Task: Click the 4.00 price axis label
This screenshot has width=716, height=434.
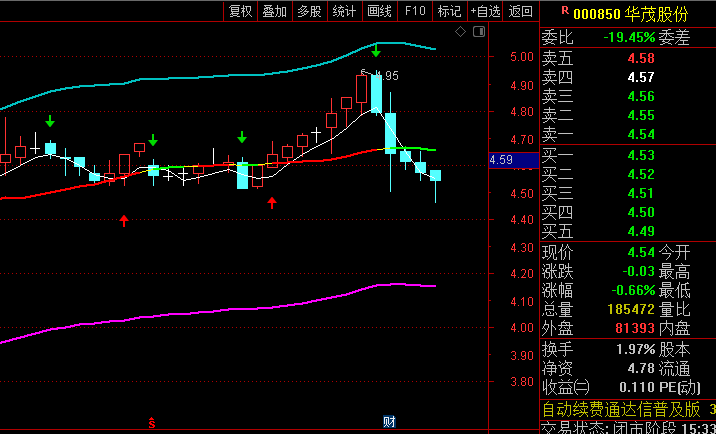Action: click(522, 328)
